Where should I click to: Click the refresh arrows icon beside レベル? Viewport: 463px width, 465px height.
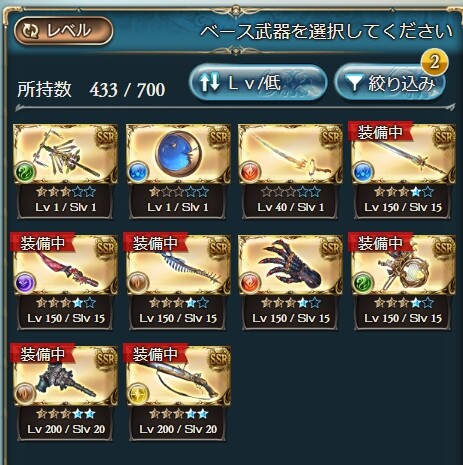pyautogui.click(x=30, y=31)
